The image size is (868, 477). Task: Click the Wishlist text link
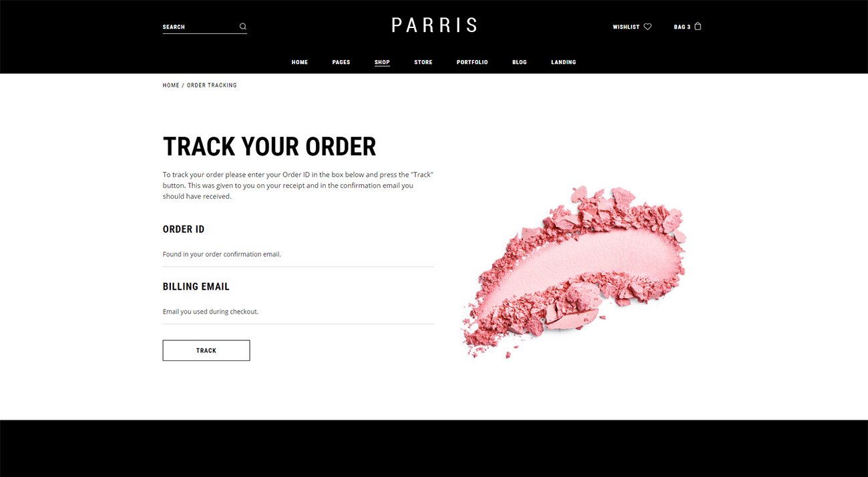(626, 27)
